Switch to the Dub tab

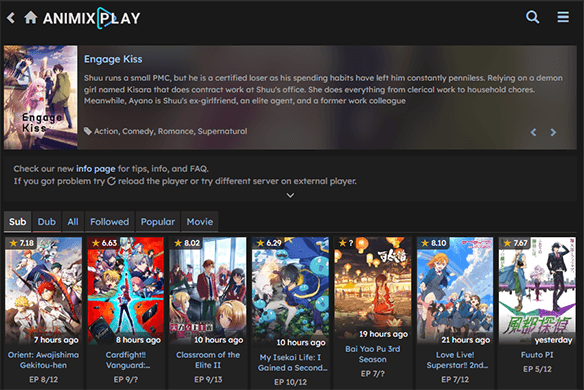pos(47,222)
